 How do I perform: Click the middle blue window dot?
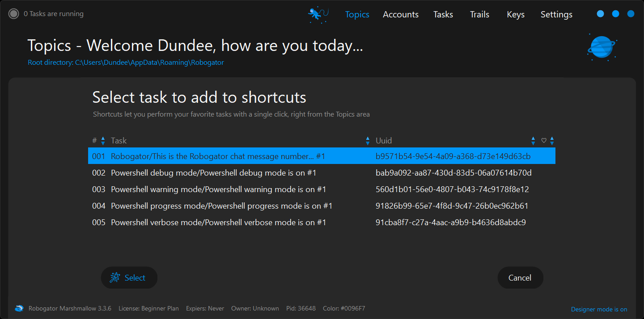coord(615,14)
